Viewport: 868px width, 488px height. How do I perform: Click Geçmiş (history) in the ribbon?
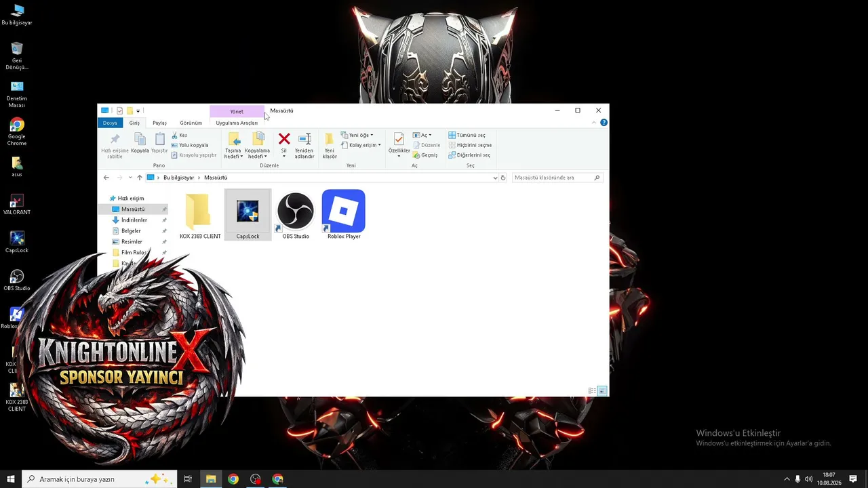click(425, 155)
